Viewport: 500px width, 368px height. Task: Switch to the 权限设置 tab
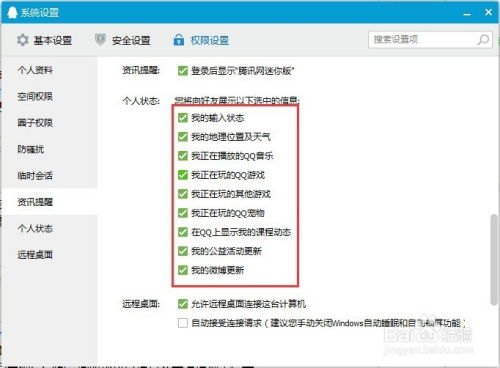point(201,40)
